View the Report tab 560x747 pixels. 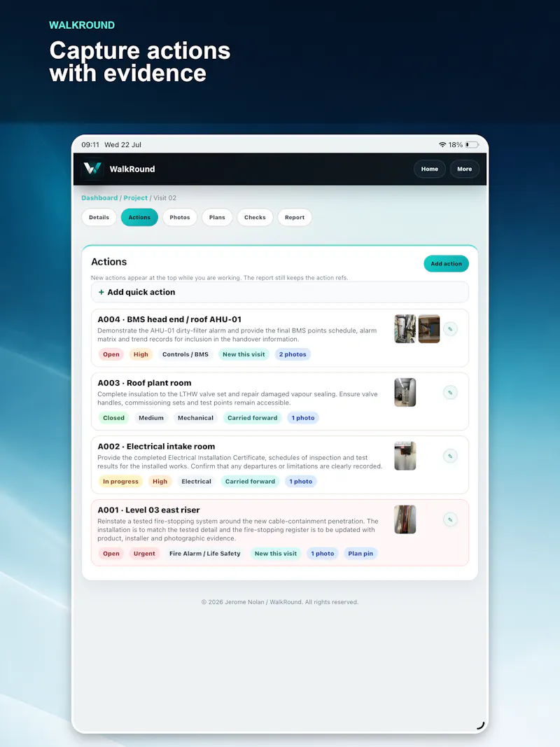point(295,217)
